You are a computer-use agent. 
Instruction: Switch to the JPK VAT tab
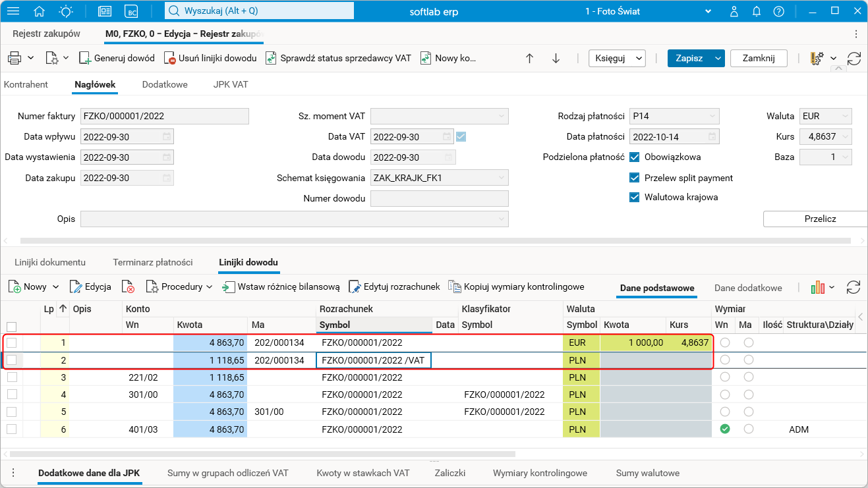coord(231,84)
